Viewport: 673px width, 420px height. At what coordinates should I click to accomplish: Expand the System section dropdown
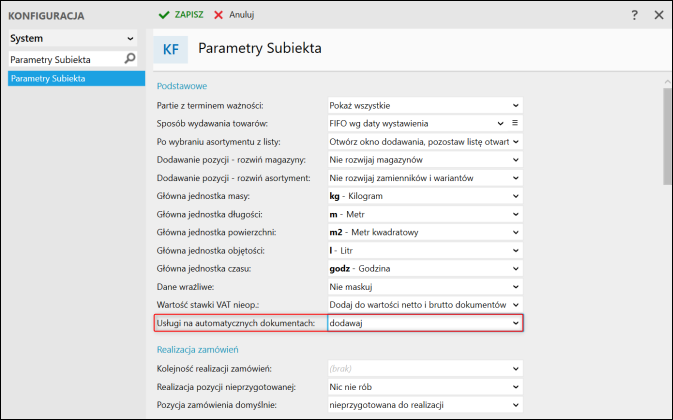click(131, 38)
